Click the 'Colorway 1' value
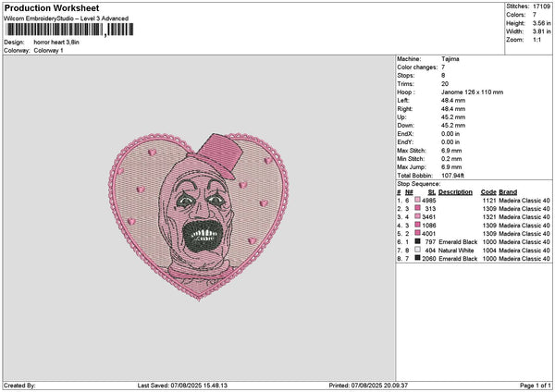This screenshot has height=392, width=555. click(48, 51)
